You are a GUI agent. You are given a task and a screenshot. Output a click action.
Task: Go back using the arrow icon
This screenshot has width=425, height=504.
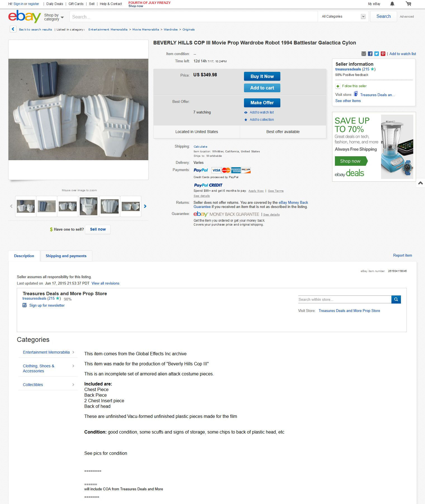coord(13,29)
